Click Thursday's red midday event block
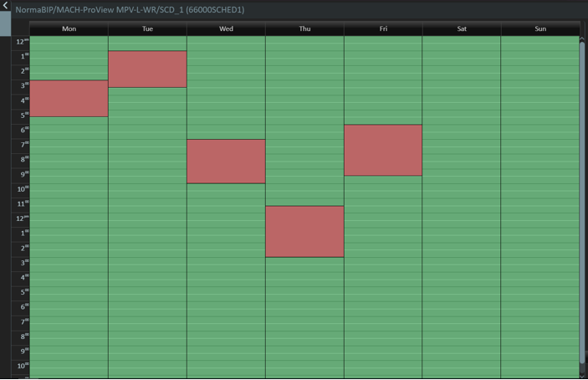 [304, 232]
